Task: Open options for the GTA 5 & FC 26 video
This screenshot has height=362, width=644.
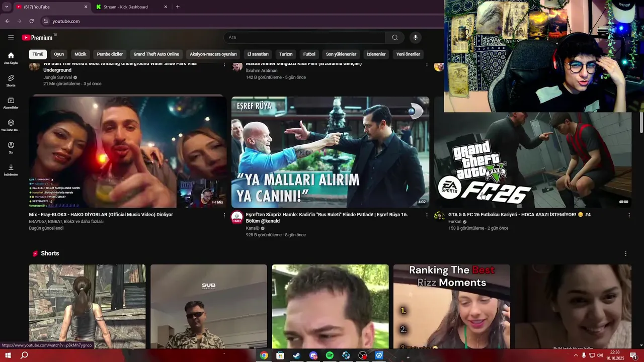Action: point(629,215)
